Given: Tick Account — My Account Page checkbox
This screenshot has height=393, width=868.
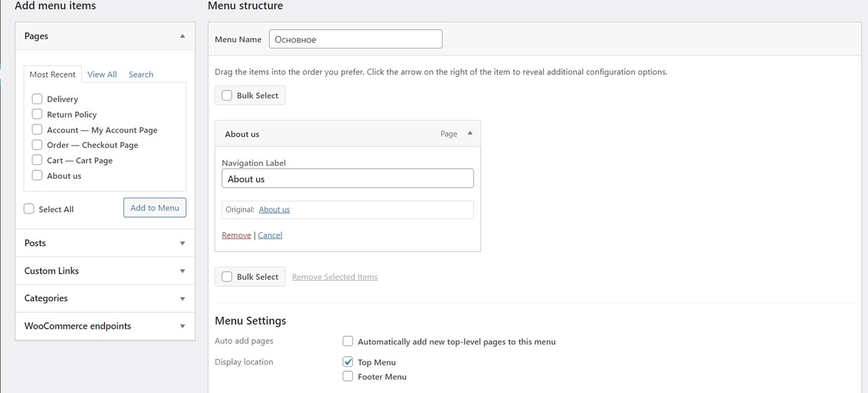Looking at the screenshot, I should coord(37,130).
